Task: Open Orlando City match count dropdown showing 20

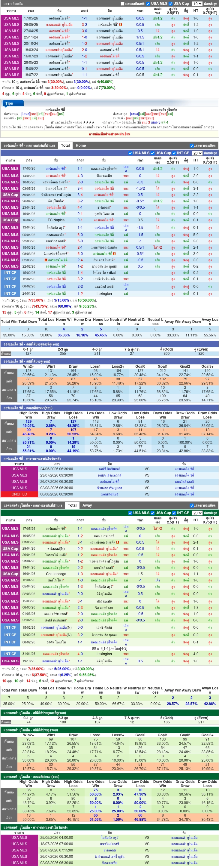Action: [x=197, y=153]
